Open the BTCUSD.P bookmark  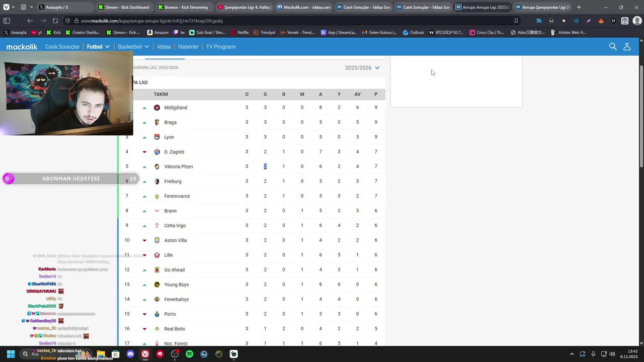pyautogui.click(x=446, y=32)
